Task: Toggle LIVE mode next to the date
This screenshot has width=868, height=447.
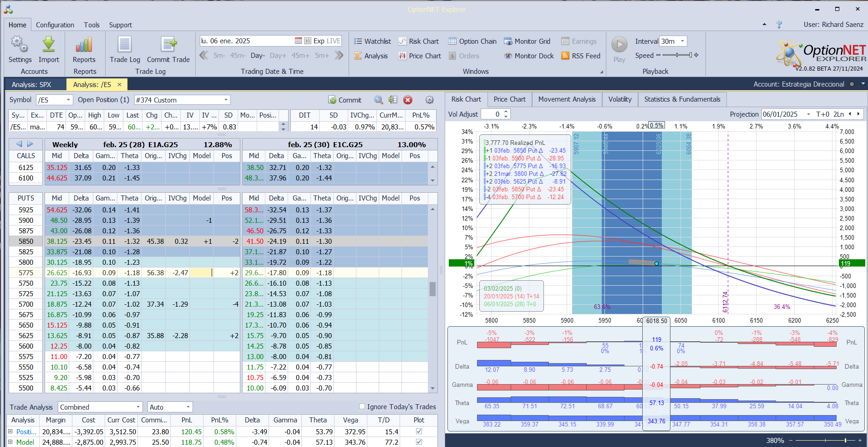Action: (x=334, y=41)
